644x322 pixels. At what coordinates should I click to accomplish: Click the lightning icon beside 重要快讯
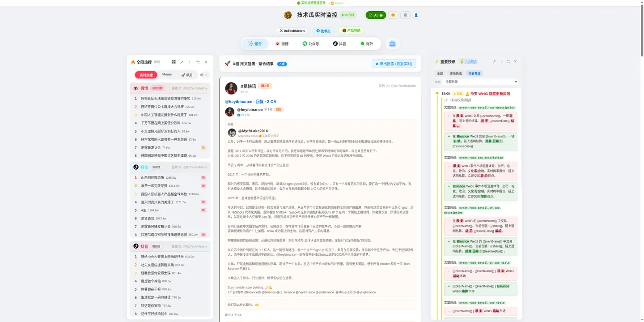(437, 62)
